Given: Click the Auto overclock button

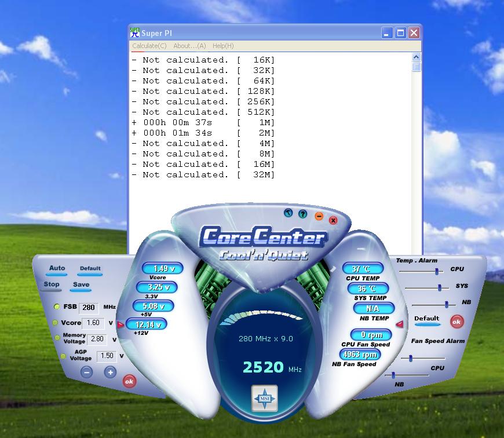Looking at the screenshot, I should point(57,268).
